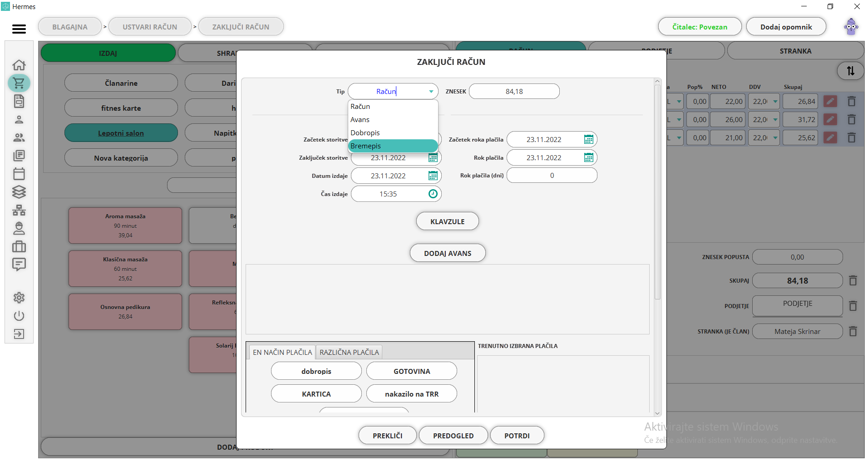The width and height of the screenshot is (868, 466).
Task: Click PREDOGLED to preview invoice
Action: [453, 436]
